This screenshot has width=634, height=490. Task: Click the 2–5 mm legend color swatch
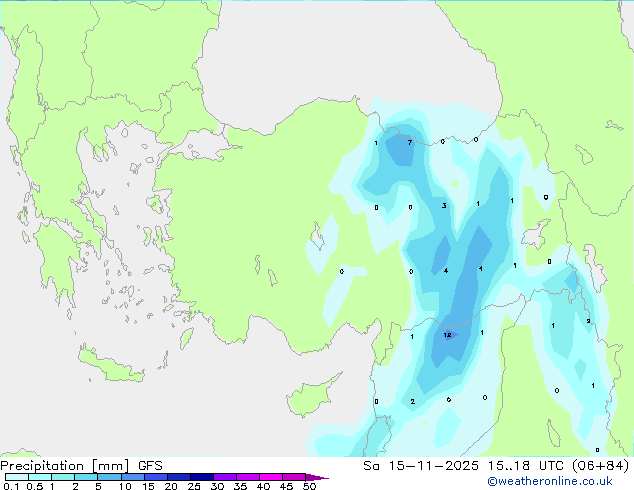coord(86,477)
